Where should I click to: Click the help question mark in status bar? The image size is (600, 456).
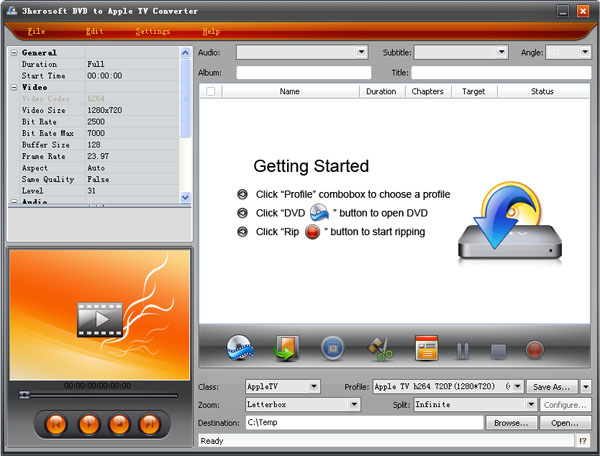point(583,440)
